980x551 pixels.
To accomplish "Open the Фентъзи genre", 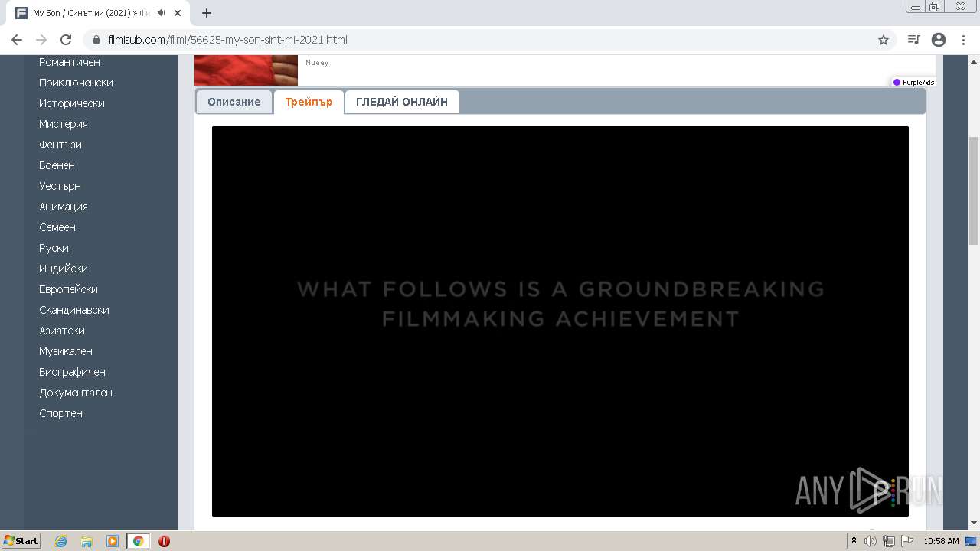I will [60, 145].
